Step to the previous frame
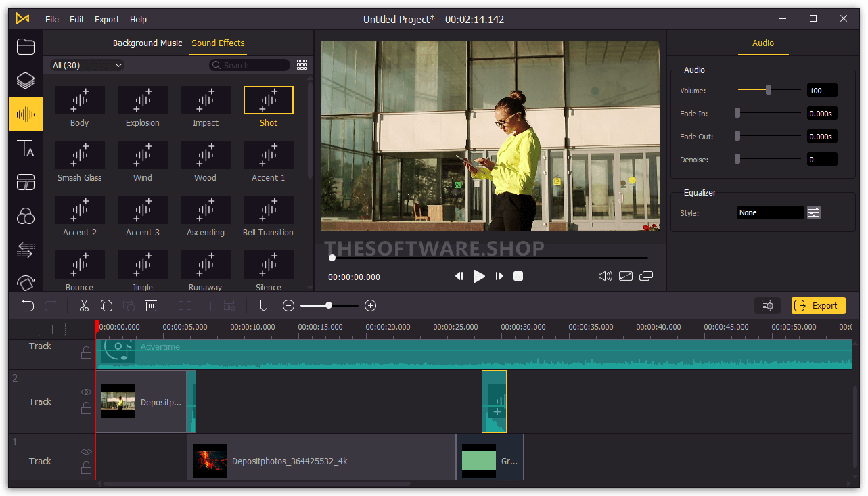This screenshot has width=868, height=496. click(459, 276)
